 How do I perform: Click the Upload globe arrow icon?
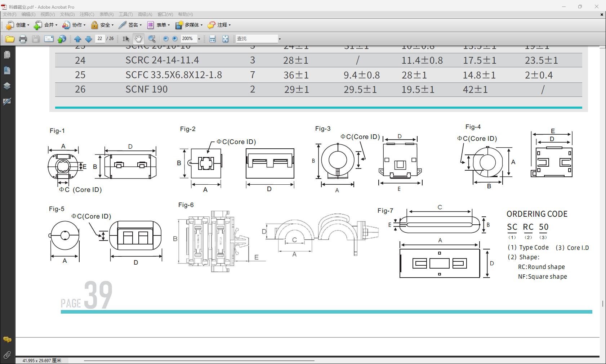click(x=62, y=39)
